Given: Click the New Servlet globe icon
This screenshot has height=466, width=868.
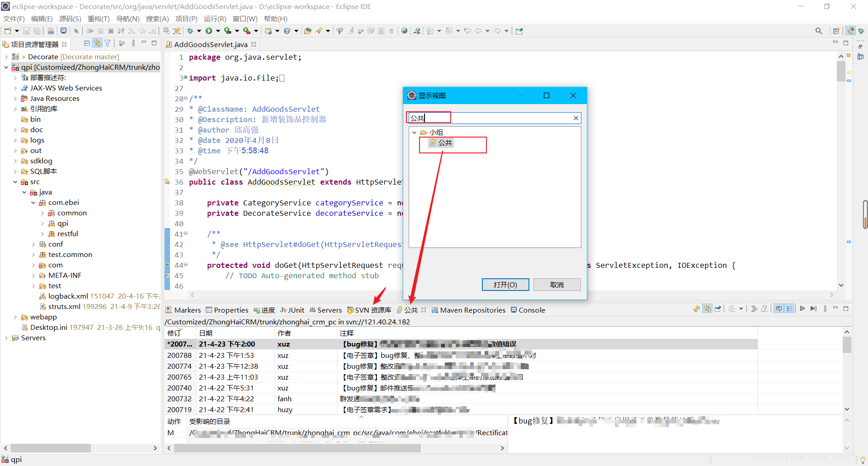Looking at the screenshot, I should [x=269, y=31].
